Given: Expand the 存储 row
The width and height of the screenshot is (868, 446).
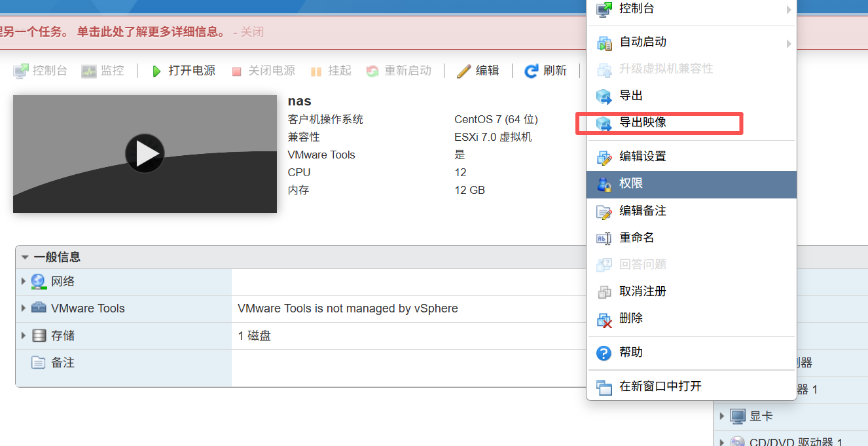Looking at the screenshot, I should pos(24,335).
